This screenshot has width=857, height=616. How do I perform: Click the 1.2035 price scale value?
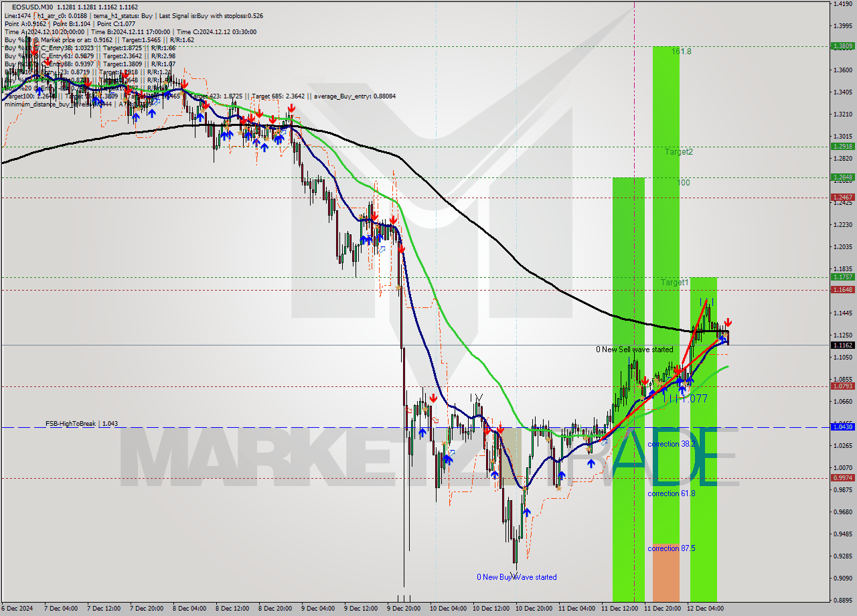pos(842,247)
